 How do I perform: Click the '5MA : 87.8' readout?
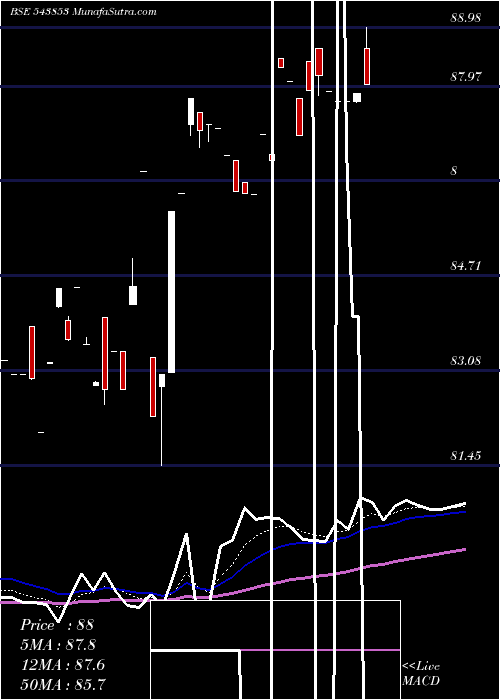click(58, 645)
